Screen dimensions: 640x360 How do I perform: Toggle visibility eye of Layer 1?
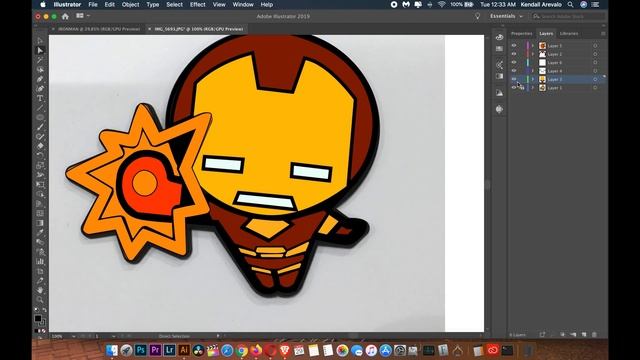coord(514,87)
